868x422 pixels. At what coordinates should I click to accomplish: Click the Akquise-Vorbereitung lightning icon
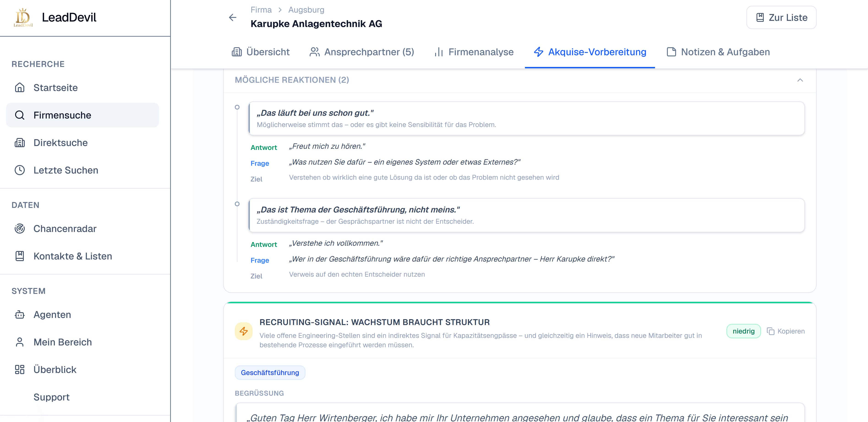tap(538, 52)
